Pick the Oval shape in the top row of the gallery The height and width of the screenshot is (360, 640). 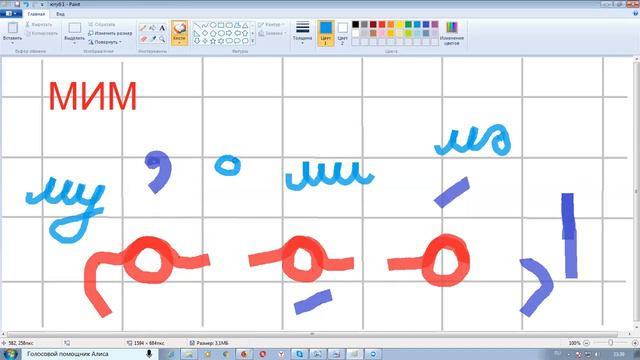pyautogui.click(x=213, y=25)
